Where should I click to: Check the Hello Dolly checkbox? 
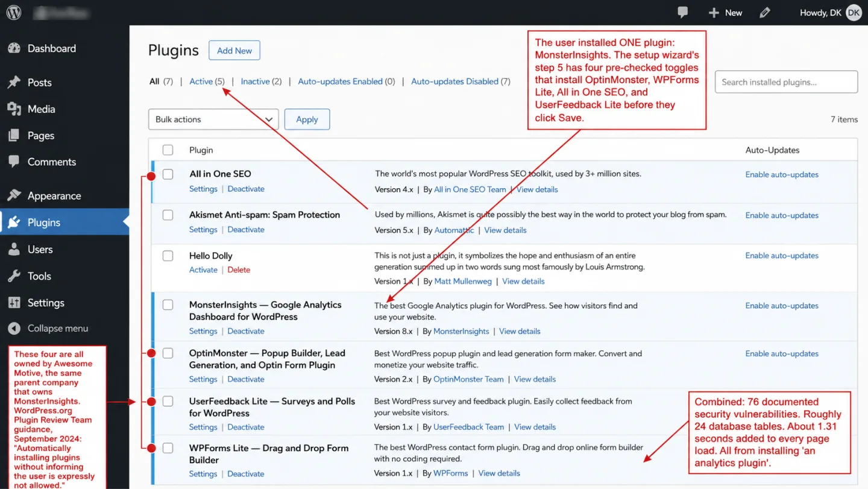coord(168,256)
